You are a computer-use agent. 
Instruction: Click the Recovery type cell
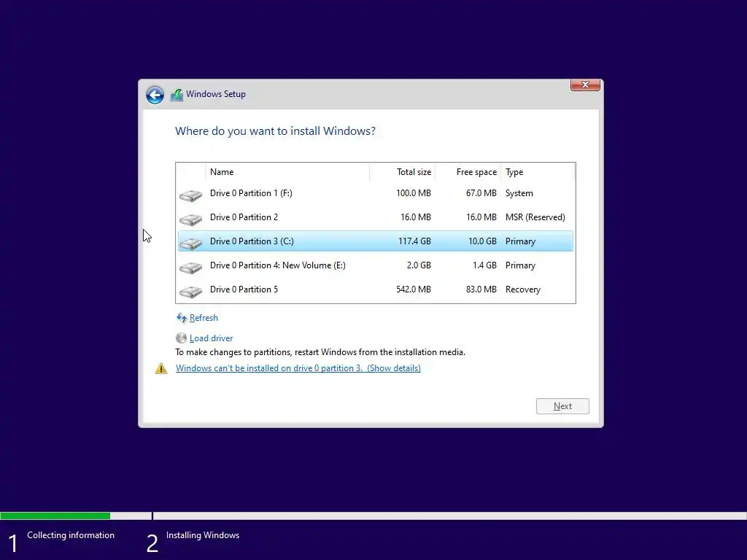click(522, 289)
